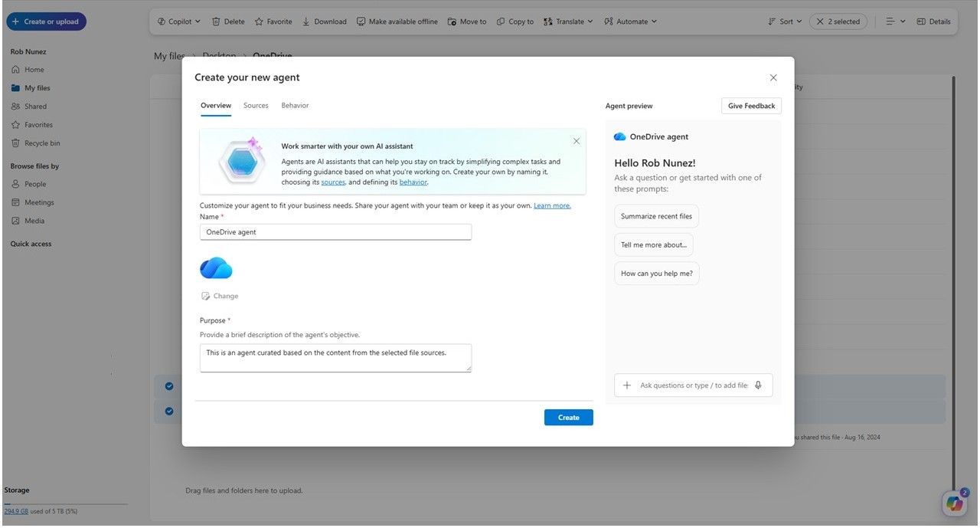The image size is (980, 528).
Task: Open the Copilot dropdown in toolbar
Action: pyautogui.click(x=179, y=21)
